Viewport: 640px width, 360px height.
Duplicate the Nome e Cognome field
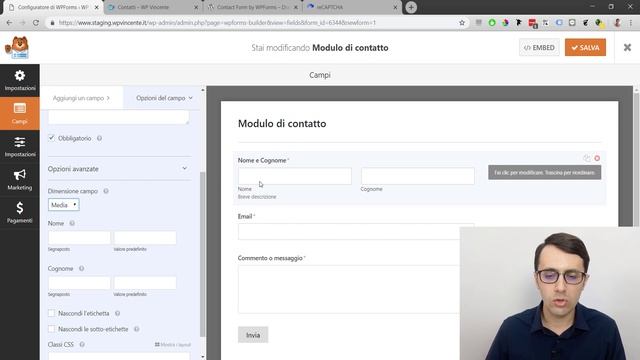pyautogui.click(x=587, y=158)
